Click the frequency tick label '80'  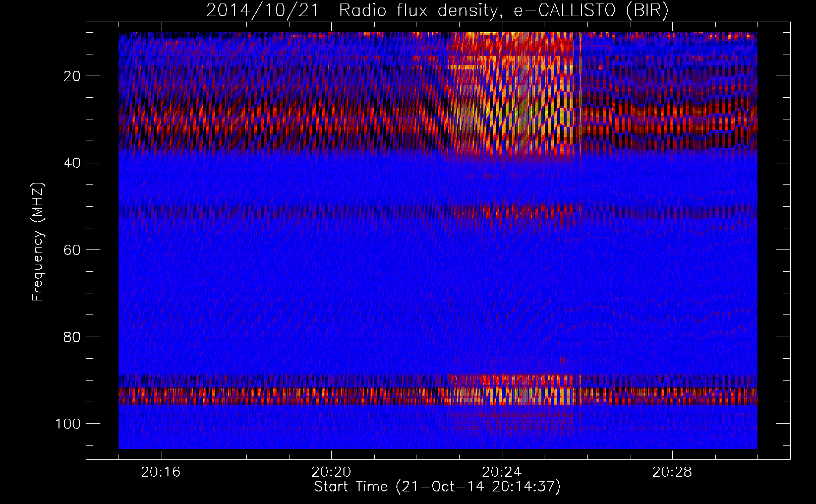pyautogui.click(x=72, y=337)
